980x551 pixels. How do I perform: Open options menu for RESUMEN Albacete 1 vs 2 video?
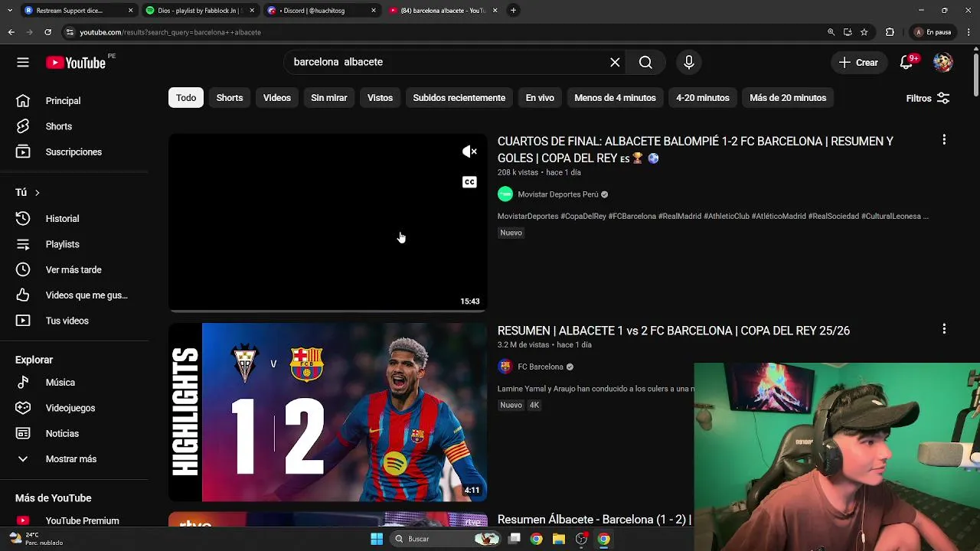[944, 329]
